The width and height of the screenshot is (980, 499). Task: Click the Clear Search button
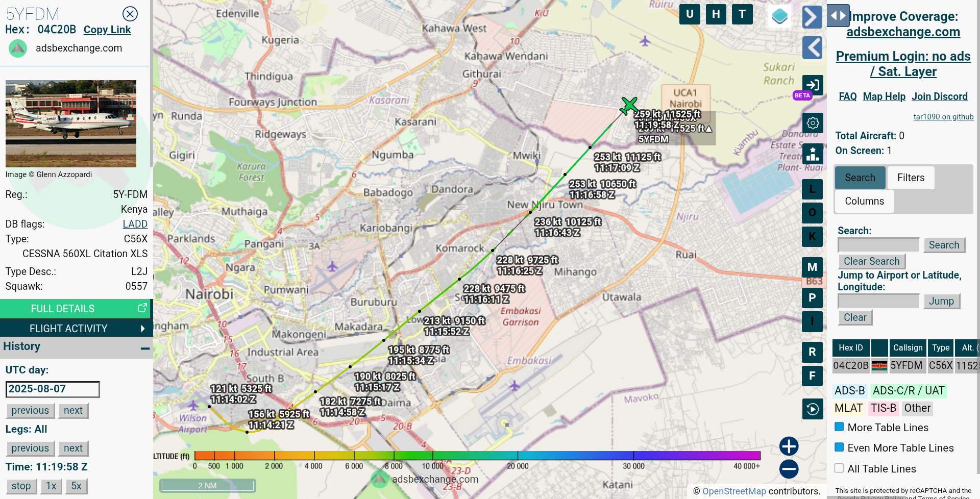[872, 261]
